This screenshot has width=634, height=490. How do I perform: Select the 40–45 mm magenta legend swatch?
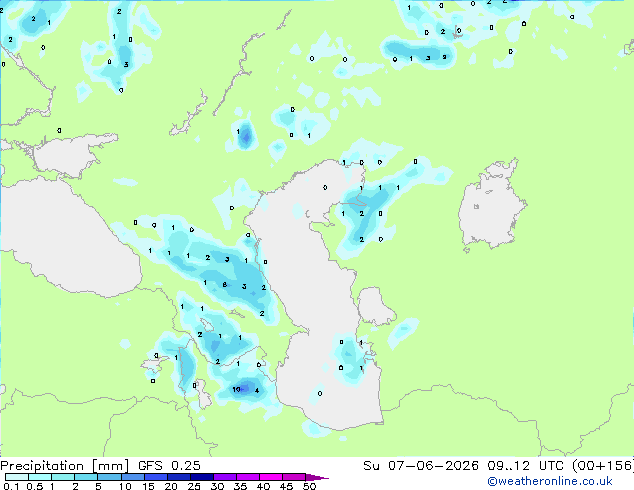click(x=271, y=477)
